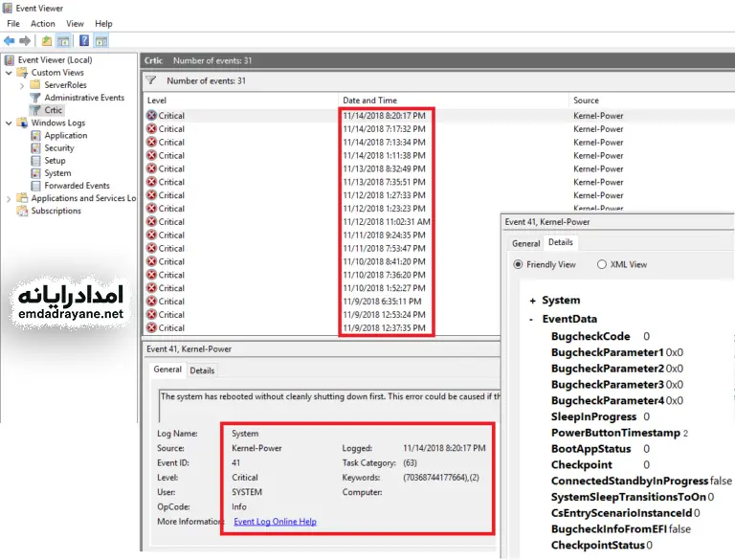The image size is (735, 560).
Task: Click Critical icon on the 11/9/2018 12:37:35 PM row
Action: [151, 327]
